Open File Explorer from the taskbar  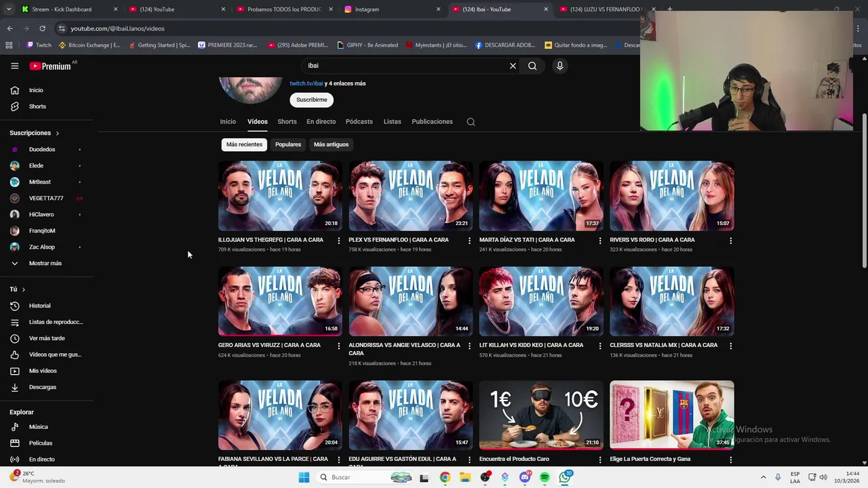click(x=465, y=477)
